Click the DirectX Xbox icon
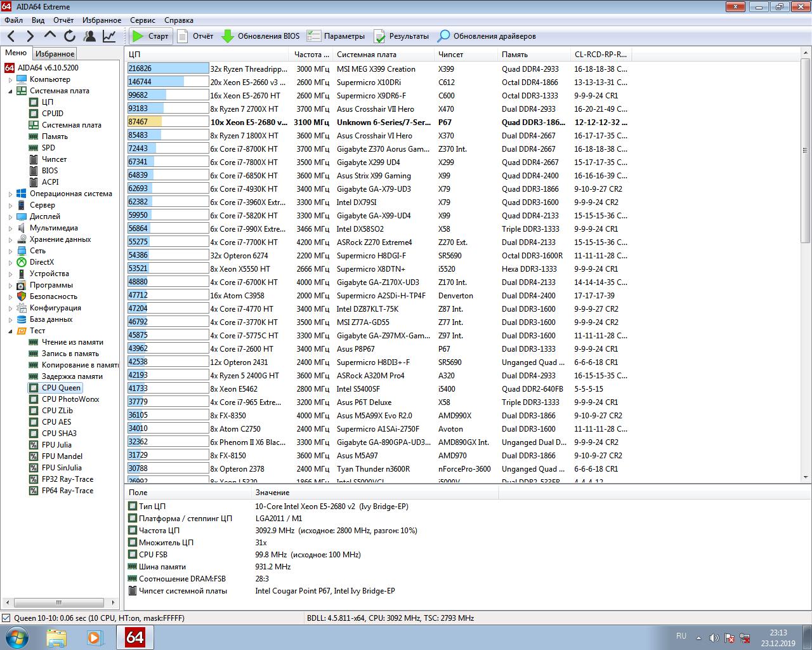Viewport: 812px width, 650px height. click(x=22, y=262)
